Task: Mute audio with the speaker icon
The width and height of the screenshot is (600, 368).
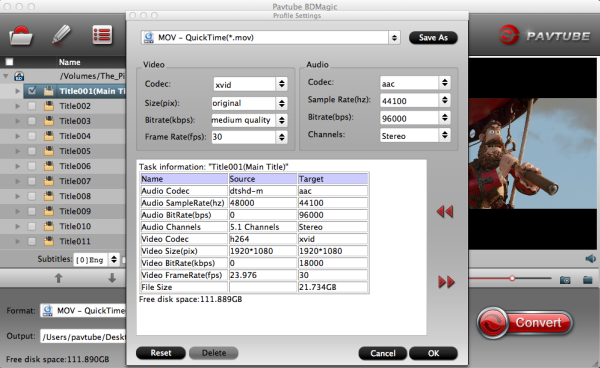Action: coord(590,259)
